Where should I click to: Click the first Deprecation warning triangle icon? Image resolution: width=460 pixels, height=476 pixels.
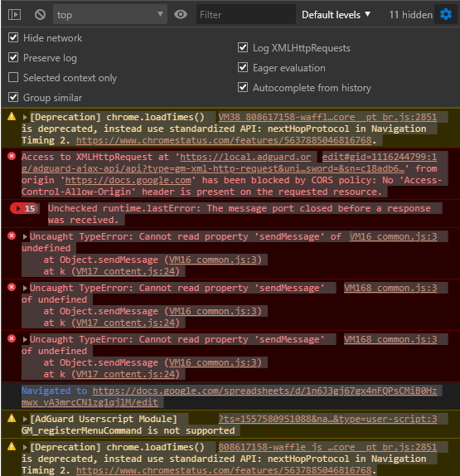point(12,116)
